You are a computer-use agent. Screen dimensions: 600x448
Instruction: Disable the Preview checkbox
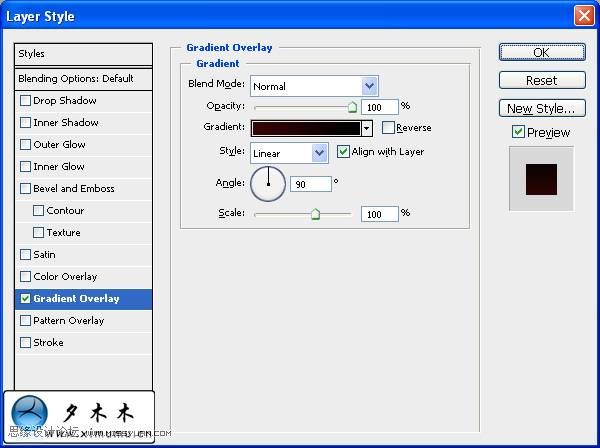(x=518, y=132)
